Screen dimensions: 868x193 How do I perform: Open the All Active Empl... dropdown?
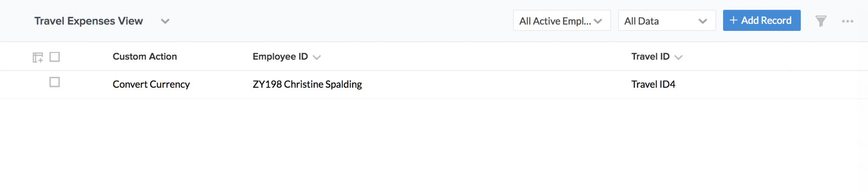pos(562,20)
